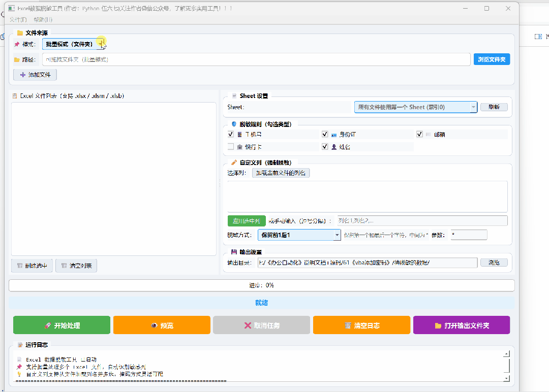549x392 pixels.
Task: Open the 帮助(H) menu
Action: (43, 20)
